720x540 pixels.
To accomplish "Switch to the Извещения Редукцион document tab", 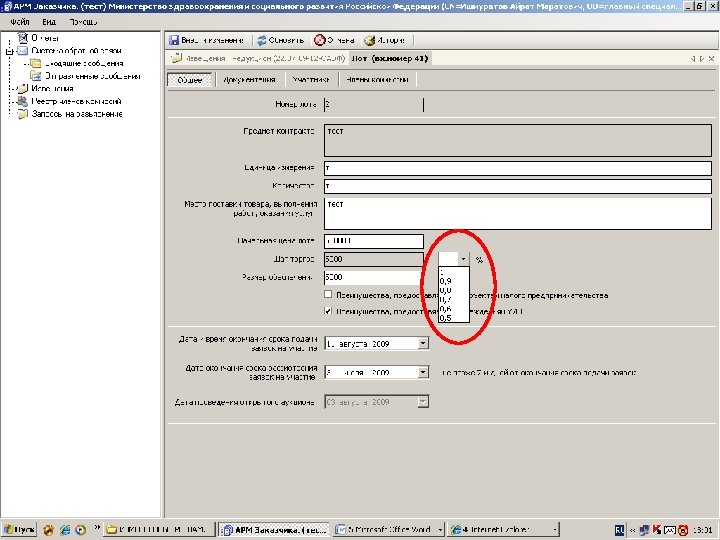I will pyautogui.click(x=258, y=58).
